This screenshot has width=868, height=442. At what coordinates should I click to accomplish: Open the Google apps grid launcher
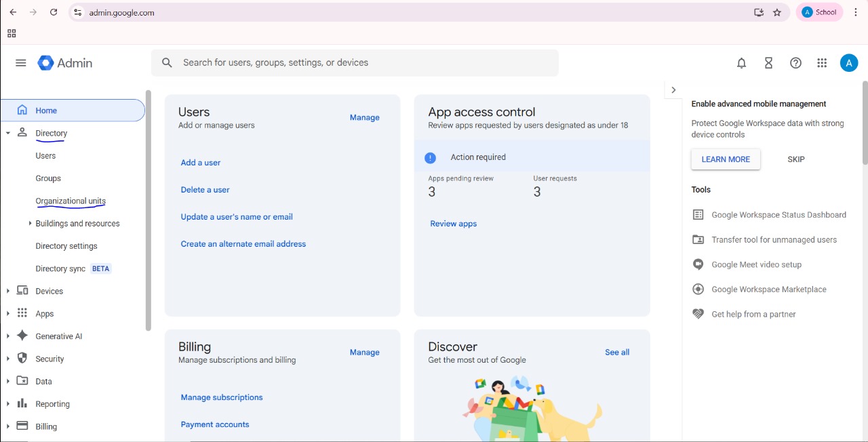(822, 63)
